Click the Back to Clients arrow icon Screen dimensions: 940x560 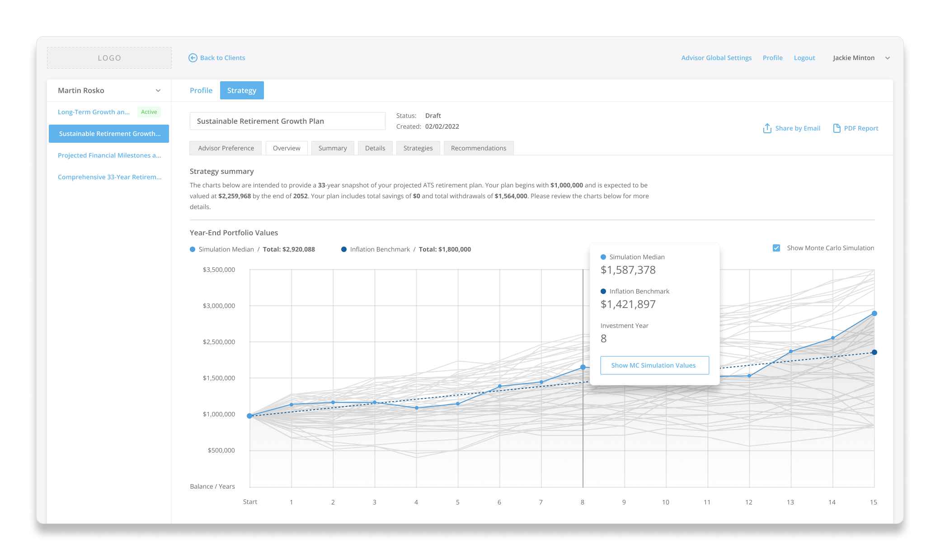pyautogui.click(x=193, y=58)
